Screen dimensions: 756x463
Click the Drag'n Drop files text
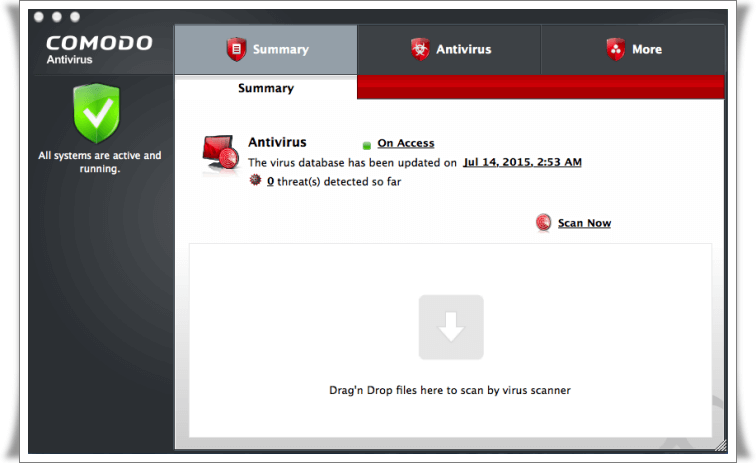(450, 390)
